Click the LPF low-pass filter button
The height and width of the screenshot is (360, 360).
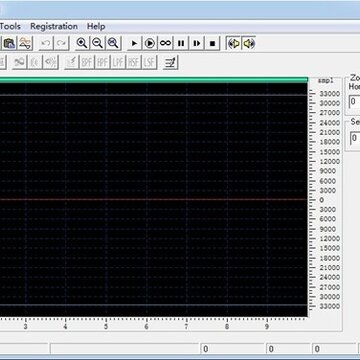[x=118, y=62]
